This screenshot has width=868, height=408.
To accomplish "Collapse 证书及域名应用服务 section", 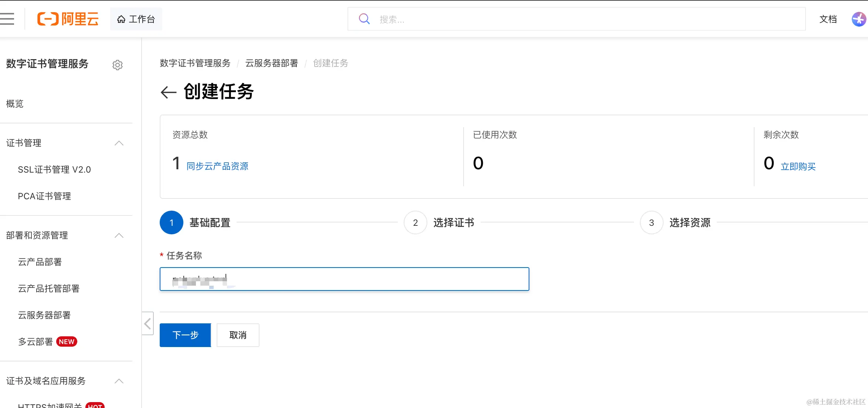I will tap(119, 381).
